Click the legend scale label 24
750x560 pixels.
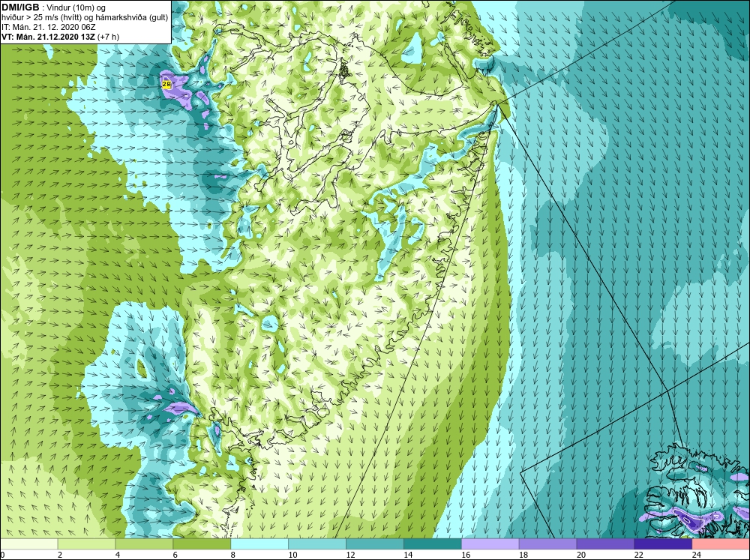[x=697, y=555]
